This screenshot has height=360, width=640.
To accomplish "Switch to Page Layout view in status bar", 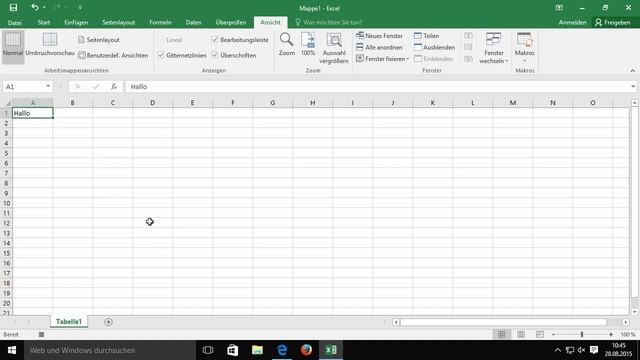I will tap(521, 334).
